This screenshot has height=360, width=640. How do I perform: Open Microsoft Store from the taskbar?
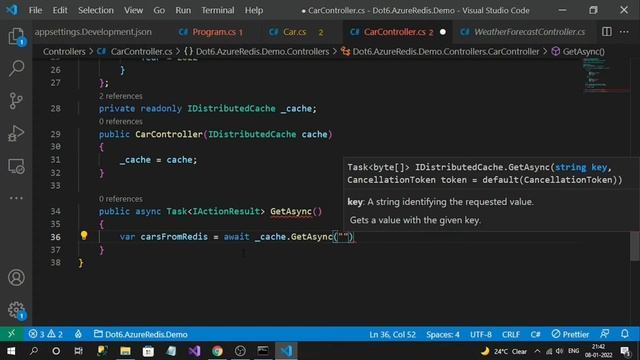point(148,351)
